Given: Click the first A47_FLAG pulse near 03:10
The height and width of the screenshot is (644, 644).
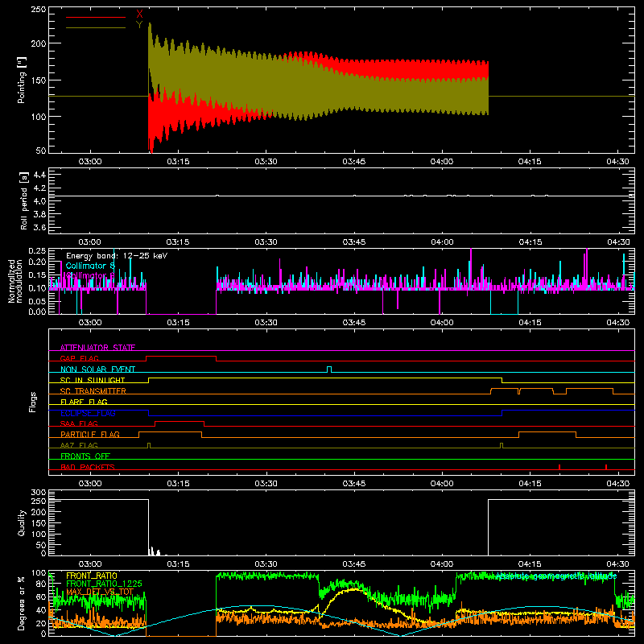Looking at the screenshot, I should (149, 445).
